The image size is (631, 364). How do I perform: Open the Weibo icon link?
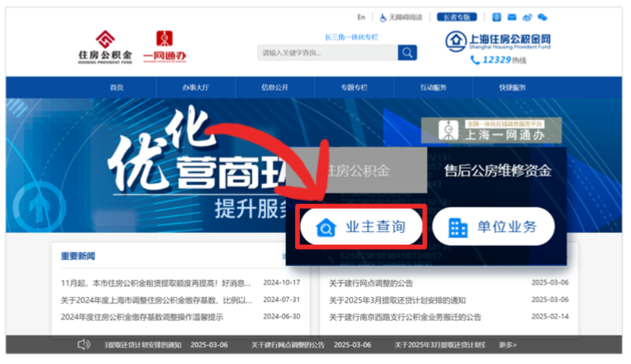(x=527, y=18)
